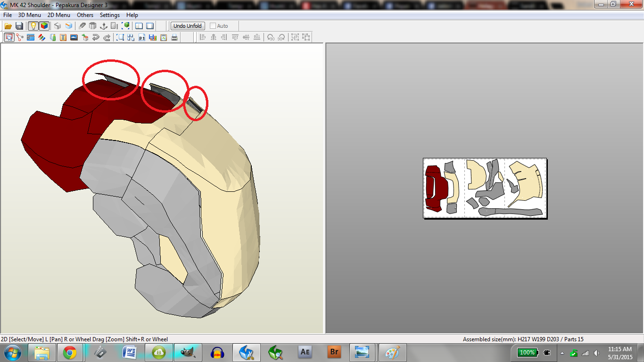644x362 pixels.
Task: Click the first Rotate 90 degrees icon
Action: (271, 37)
